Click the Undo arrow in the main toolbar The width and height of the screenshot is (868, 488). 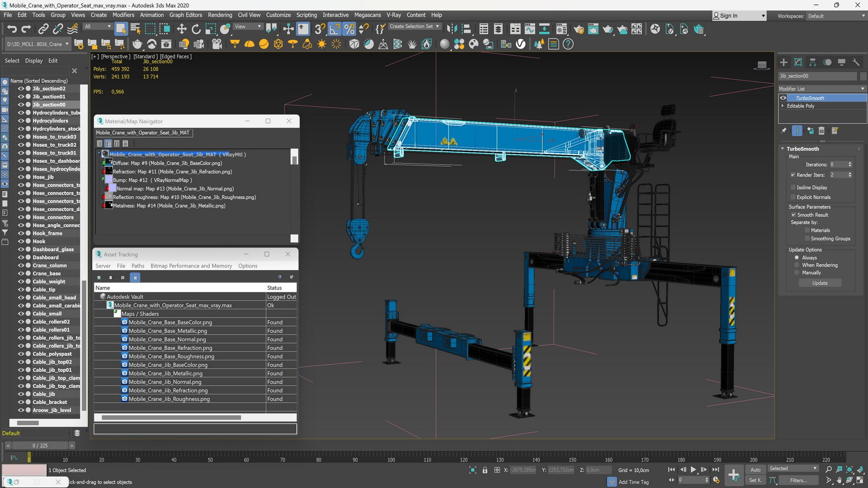12,29
